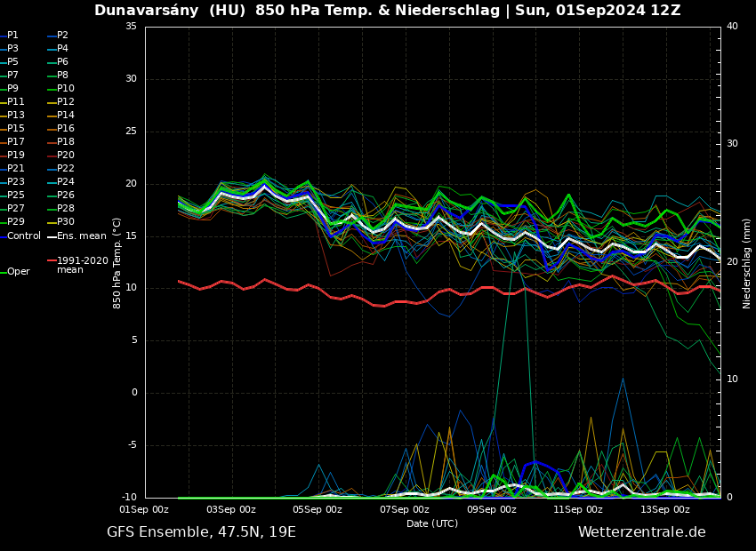Click the GFS Ensemble, 47.5N, 19E caption
Screen dimensions: 756x551
pyautogui.click(x=201, y=532)
